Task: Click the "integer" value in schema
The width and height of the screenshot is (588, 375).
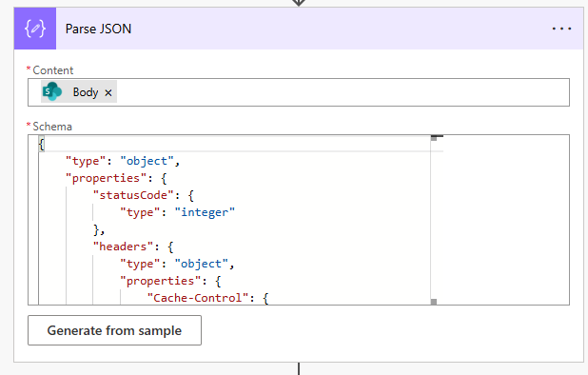Action: (205, 212)
